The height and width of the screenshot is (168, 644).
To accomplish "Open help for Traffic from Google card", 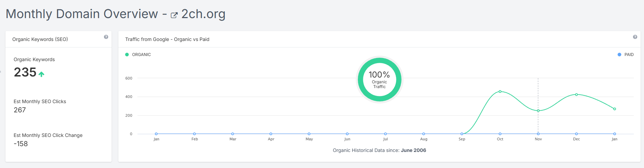I will [635, 37].
